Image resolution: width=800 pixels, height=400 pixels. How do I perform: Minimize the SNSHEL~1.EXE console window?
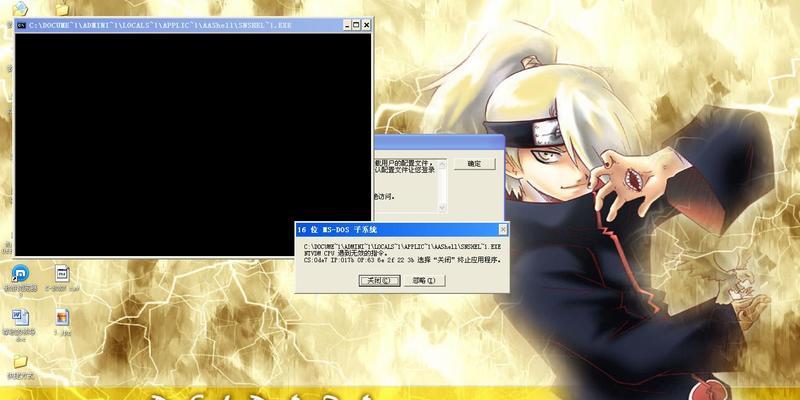[347, 24]
